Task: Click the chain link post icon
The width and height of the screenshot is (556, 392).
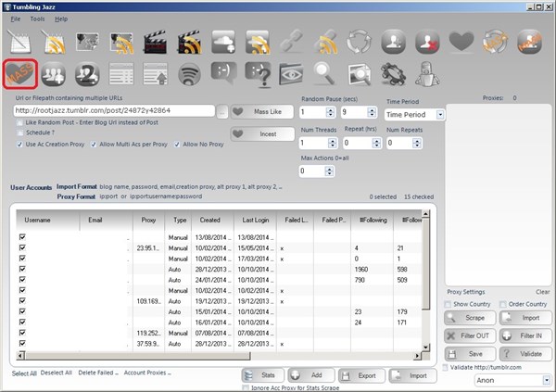Action: pyautogui.click(x=292, y=41)
